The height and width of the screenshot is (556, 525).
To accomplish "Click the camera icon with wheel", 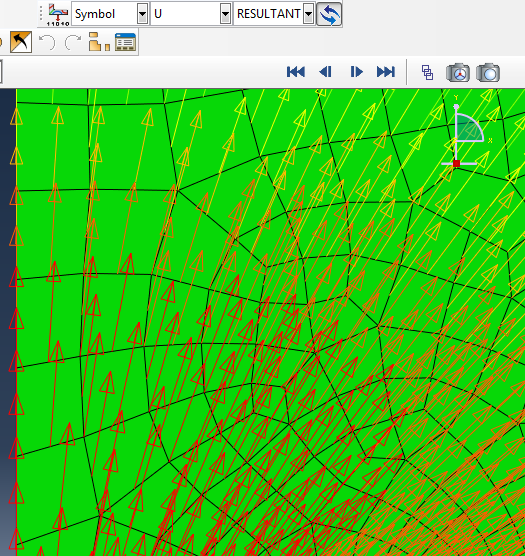I will click(x=458, y=73).
